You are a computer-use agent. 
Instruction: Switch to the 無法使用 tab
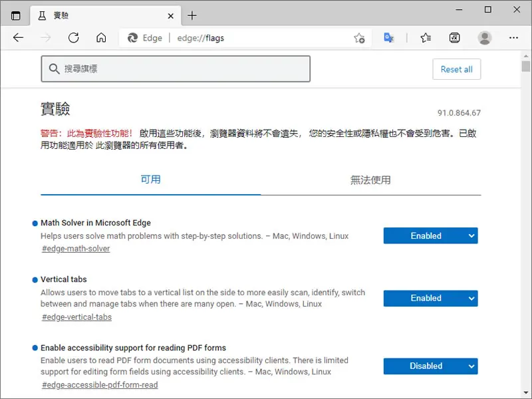click(x=370, y=180)
